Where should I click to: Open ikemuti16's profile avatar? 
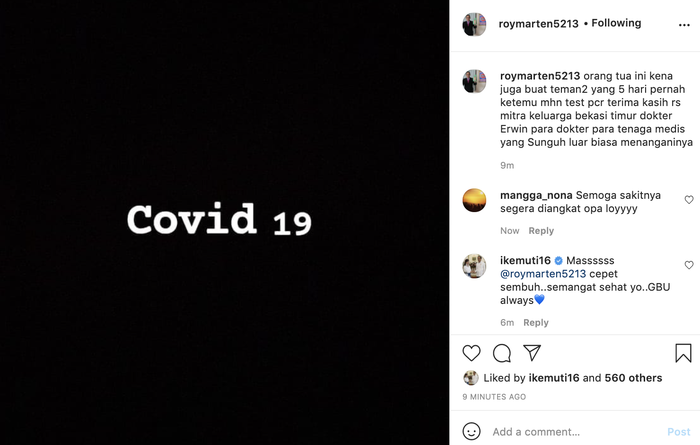pyautogui.click(x=474, y=266)
